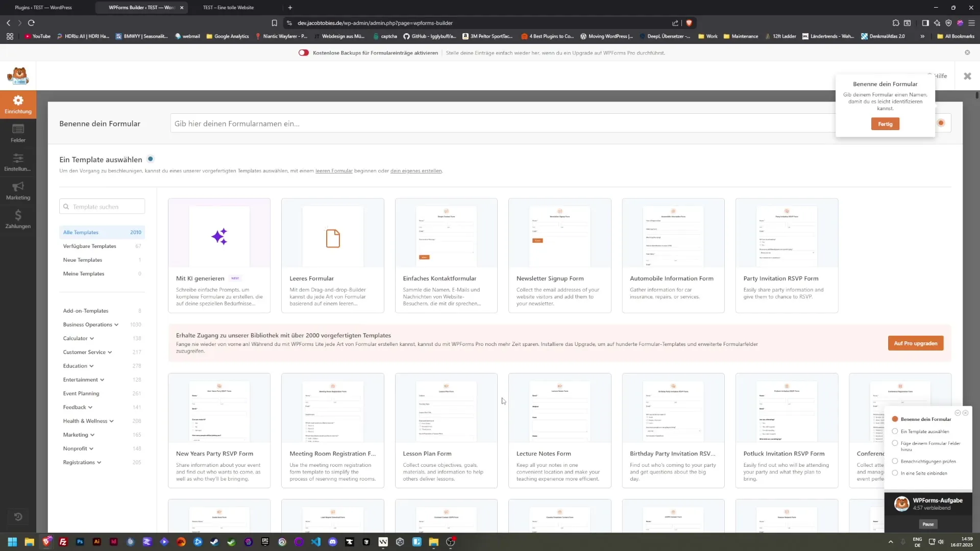Switch to the 'TEST – Eine tolle Website' browser tab
Image resolution: width=980 pixels, height=551 pixels.
coord(228,8)
